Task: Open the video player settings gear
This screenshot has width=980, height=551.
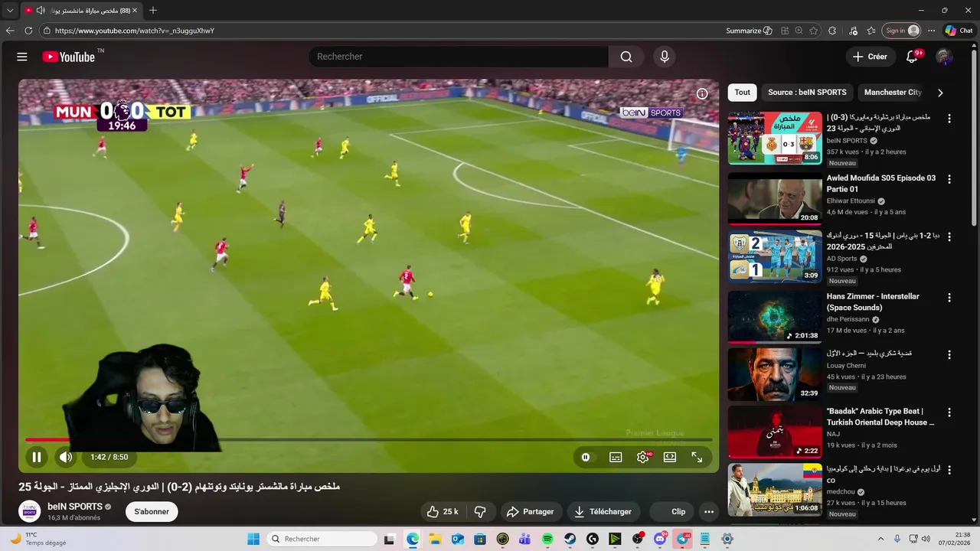Action: pos(643,458)
